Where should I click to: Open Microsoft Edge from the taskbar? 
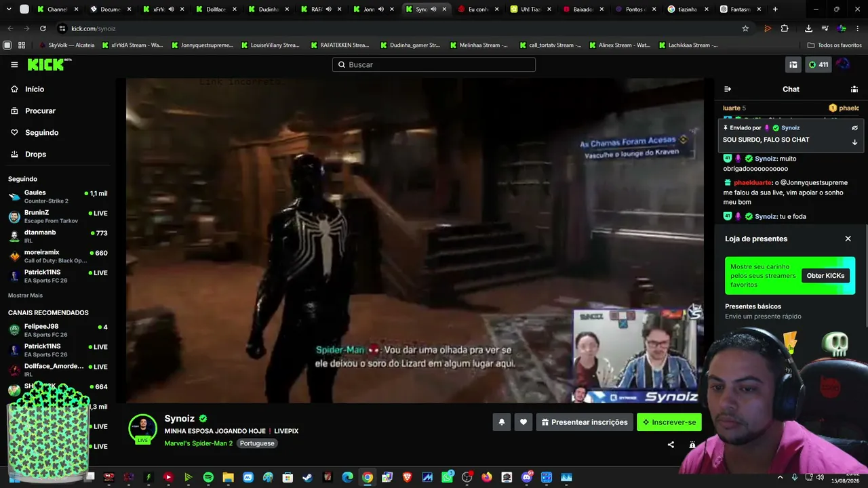tap(347, 477)
